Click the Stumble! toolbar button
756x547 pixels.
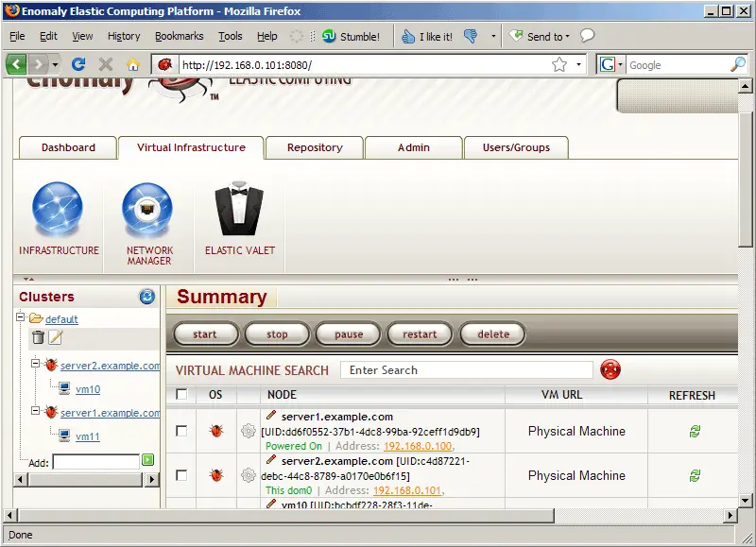(x=351, y=37)
